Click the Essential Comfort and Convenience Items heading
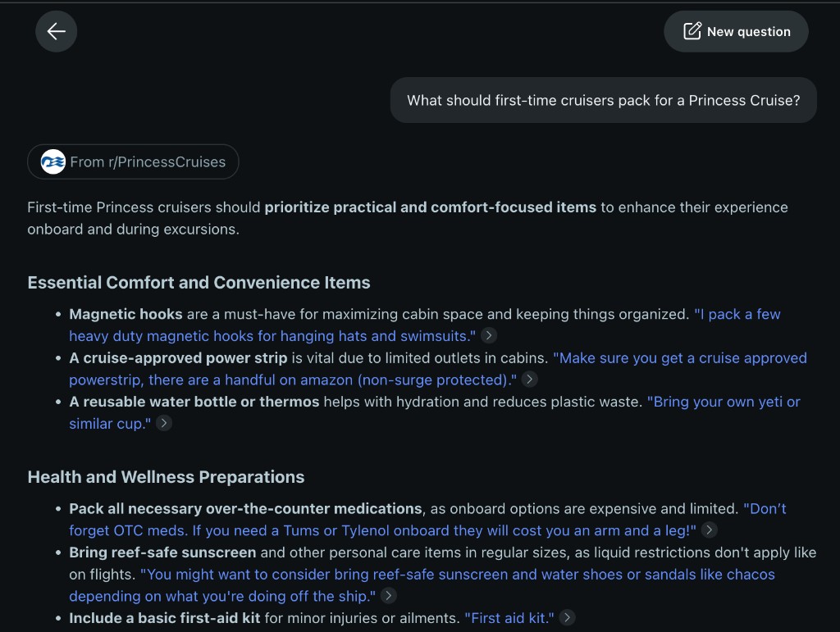 point(199,282)
